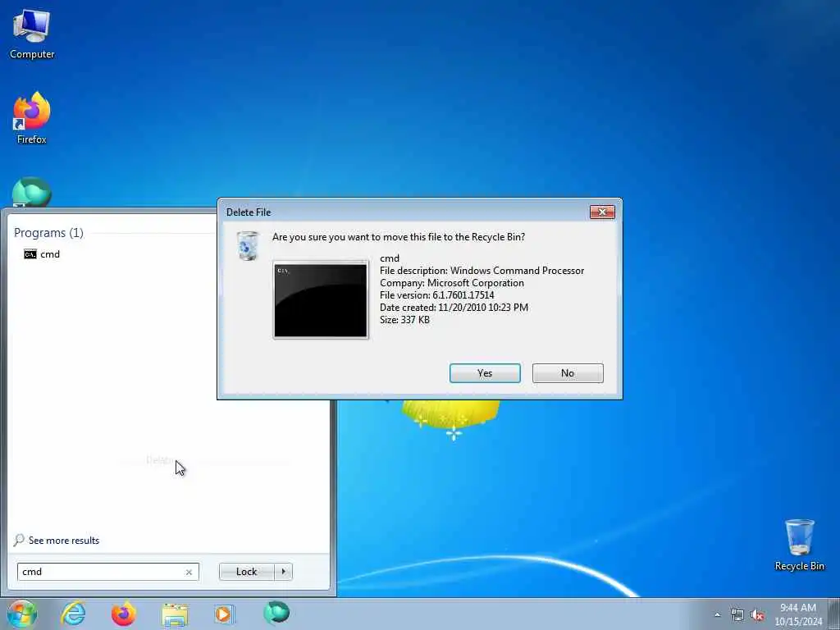Screen dimensions: 840x630
Task: Launch Firefox from the taskbar
Action: click(124, 614)
